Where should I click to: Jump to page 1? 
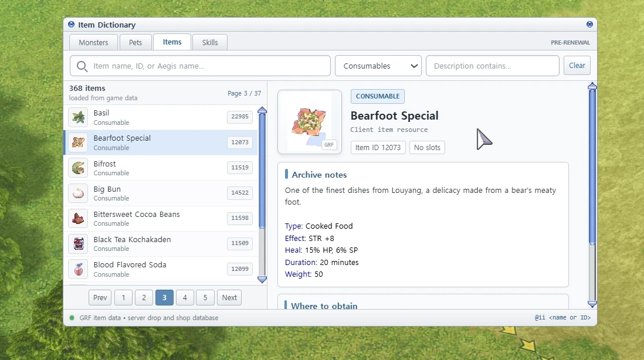tap(123, 298)
